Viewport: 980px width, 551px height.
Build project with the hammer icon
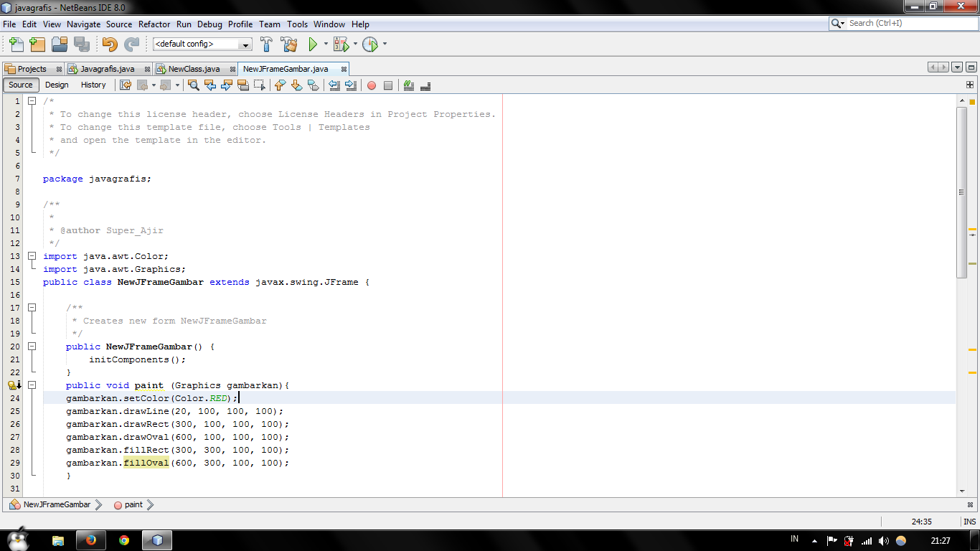pos(266,44)
